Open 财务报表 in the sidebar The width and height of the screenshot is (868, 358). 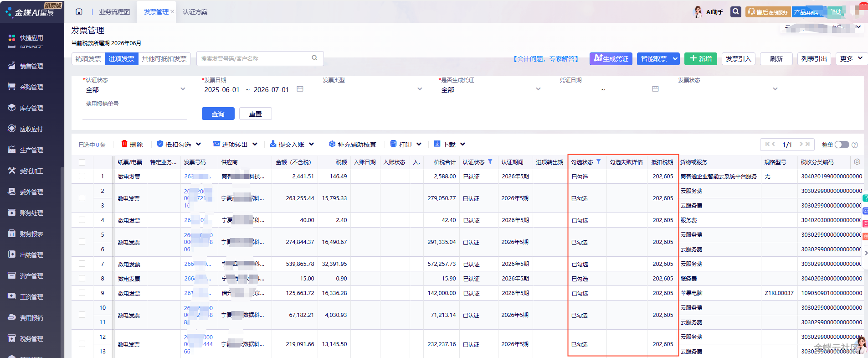(x=31, y=234)
